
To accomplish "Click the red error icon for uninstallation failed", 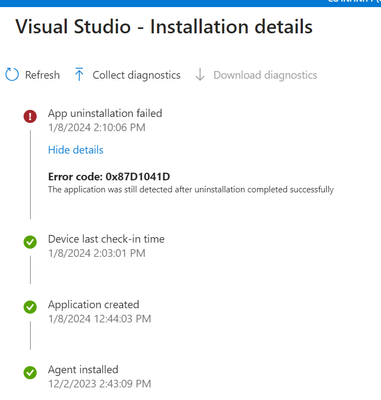I will click(x=30, y=116).
